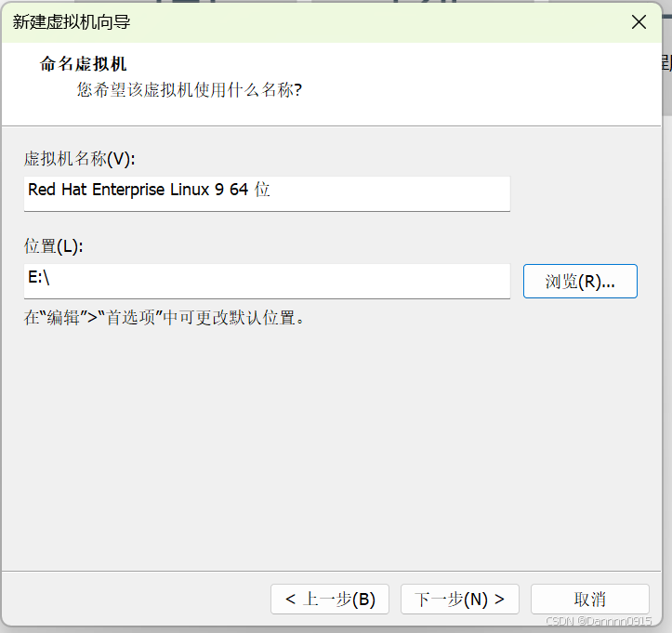This screenshot has height=633, width=672.
Task: Proceed with 下一步(N) button
Action: click(x=460, y=599)
